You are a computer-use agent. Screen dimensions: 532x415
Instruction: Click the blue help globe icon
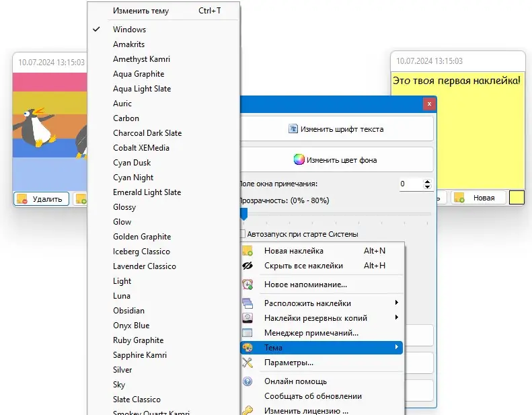click(248, 381)
